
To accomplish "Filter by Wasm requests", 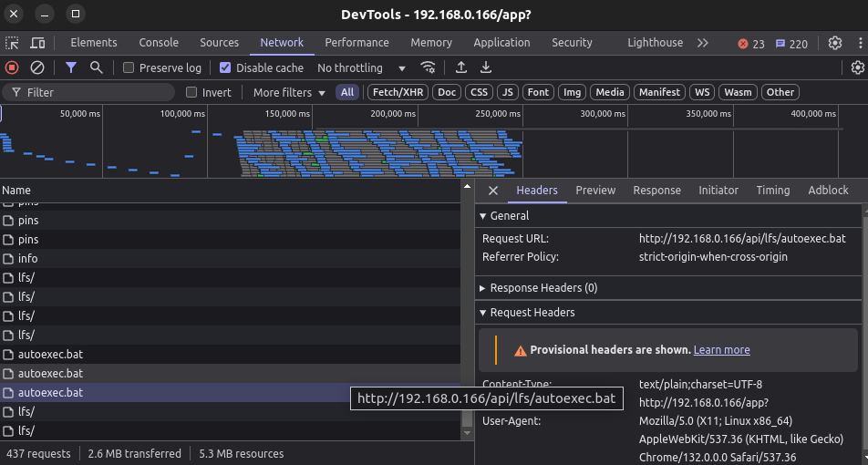I will point(738,92).
